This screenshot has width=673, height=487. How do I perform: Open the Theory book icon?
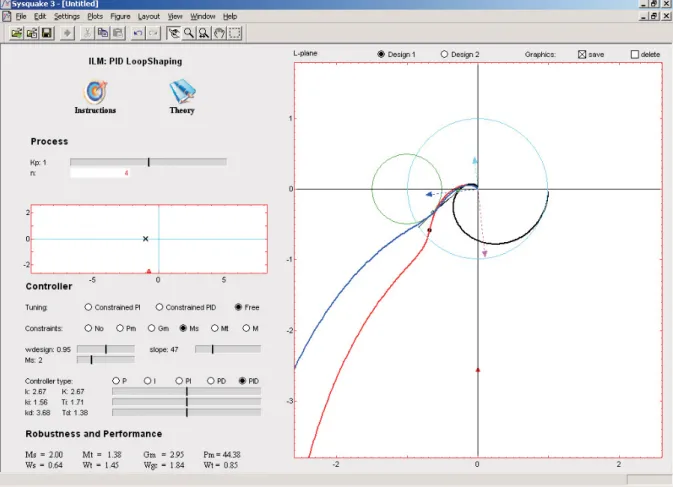182,91
